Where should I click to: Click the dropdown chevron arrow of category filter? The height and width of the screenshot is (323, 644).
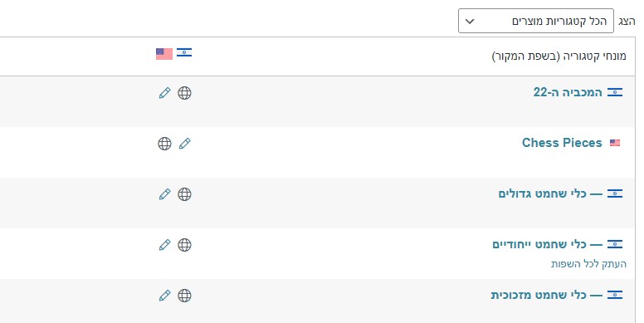click(x=470, y=22)
